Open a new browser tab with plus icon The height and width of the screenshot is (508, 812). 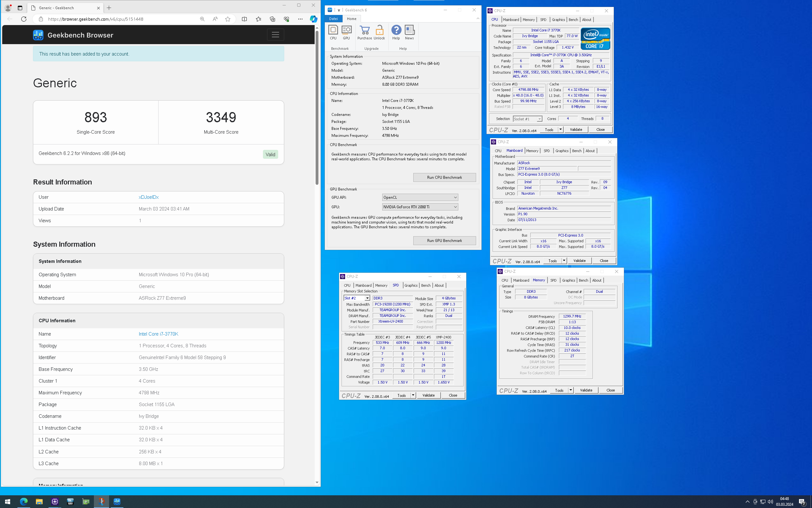coord(109,8)
